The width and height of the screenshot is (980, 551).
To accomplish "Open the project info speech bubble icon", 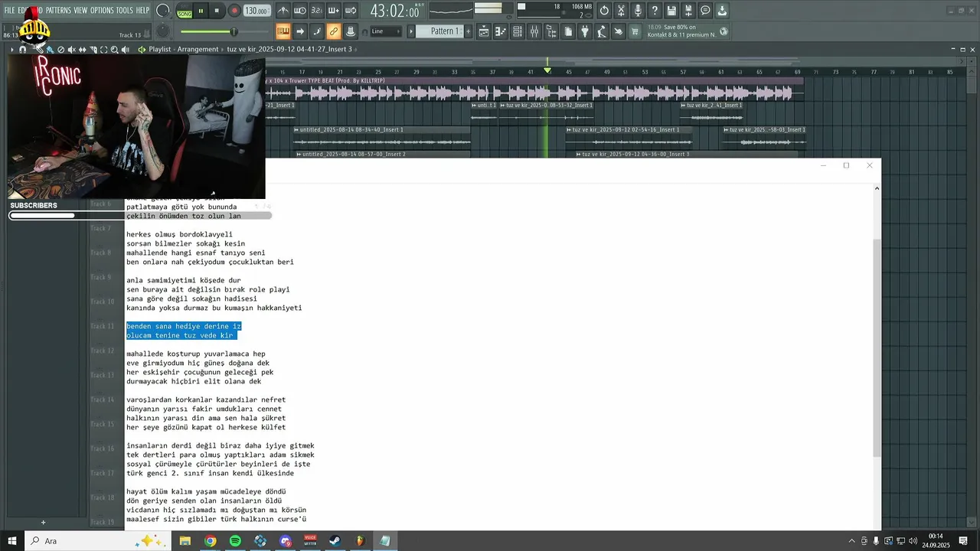I will point(705,11).
